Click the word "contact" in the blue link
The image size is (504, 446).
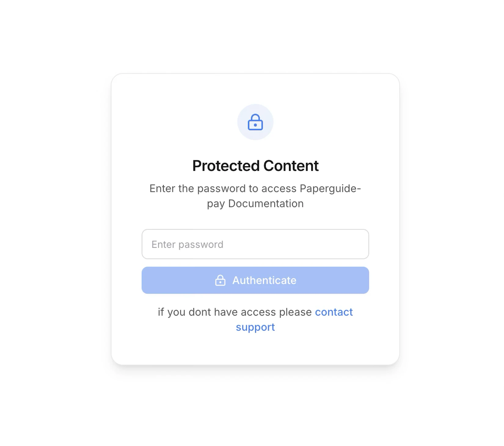click(x=334, y=312)
